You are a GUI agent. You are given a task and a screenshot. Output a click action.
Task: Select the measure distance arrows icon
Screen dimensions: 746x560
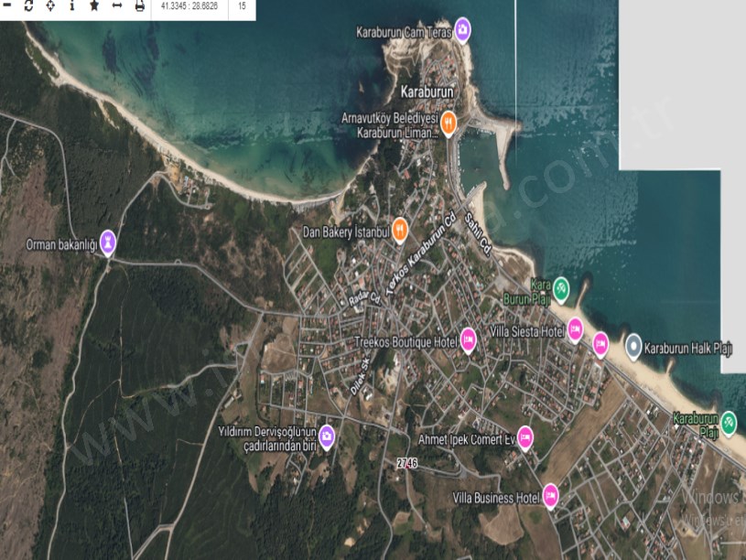tap(116, 7)
